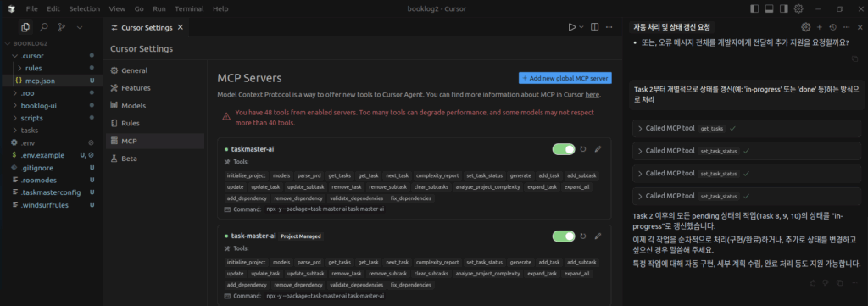Image resolution: width=868 pixels, height=306 pixels.
Task: Open the Selection menu
Action: click(x=85, y=8)
